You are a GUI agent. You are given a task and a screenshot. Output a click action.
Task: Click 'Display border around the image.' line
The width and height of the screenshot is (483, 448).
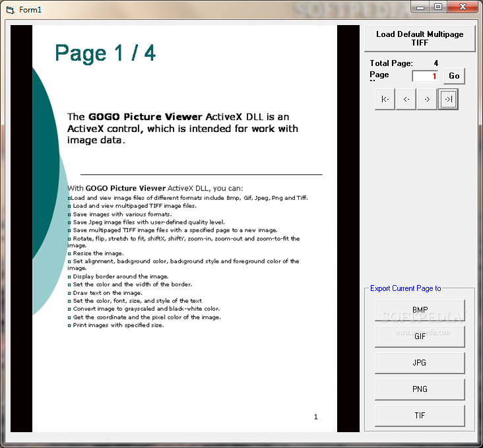pos(118,276)
